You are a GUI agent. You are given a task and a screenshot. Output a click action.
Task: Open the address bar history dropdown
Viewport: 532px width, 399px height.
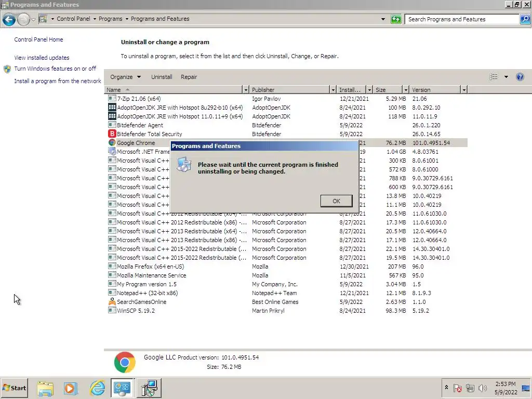point(383,19)
